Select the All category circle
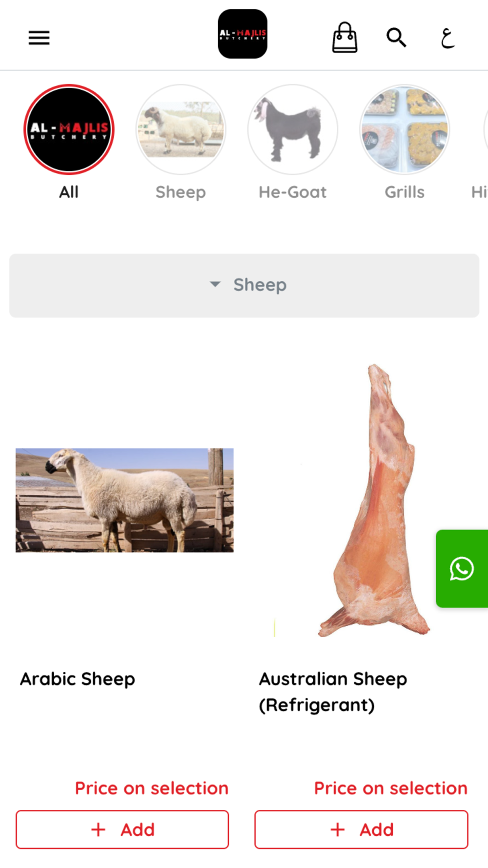 [69, 129]
